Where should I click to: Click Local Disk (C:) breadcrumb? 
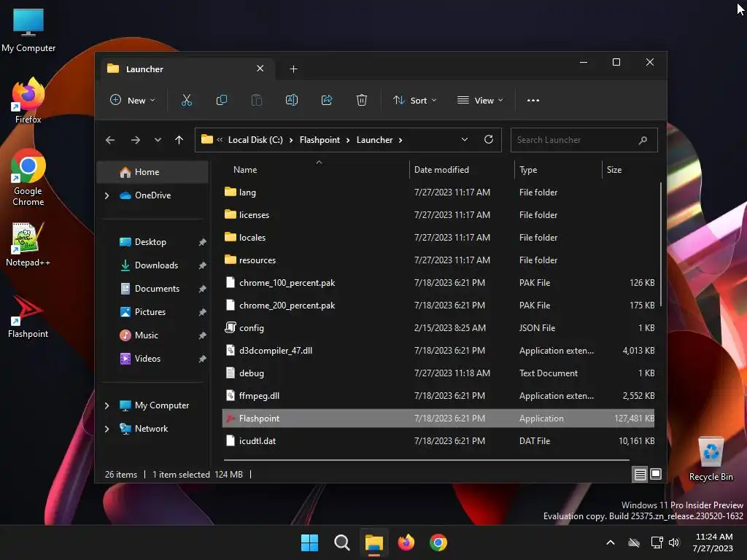[x=255, y=140]
